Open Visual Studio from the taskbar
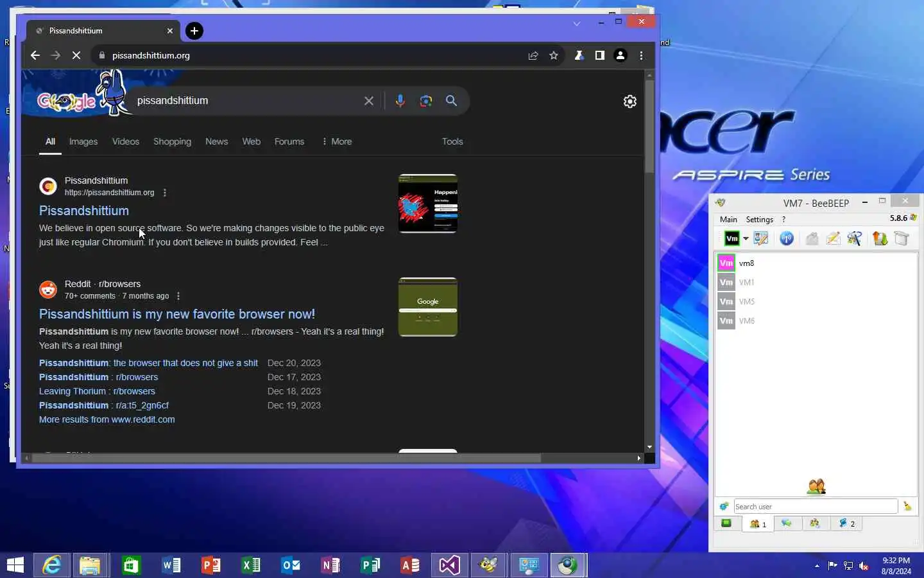This screenshot has width=924, height=578. click(449, 565)
